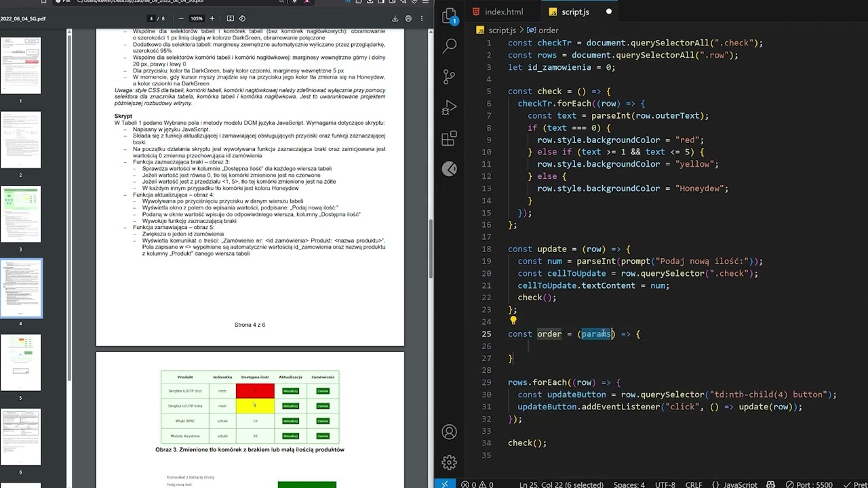868x488 pixels.
Task: Click the PDF zoom percentage 105% field
Action: [196, 18]
